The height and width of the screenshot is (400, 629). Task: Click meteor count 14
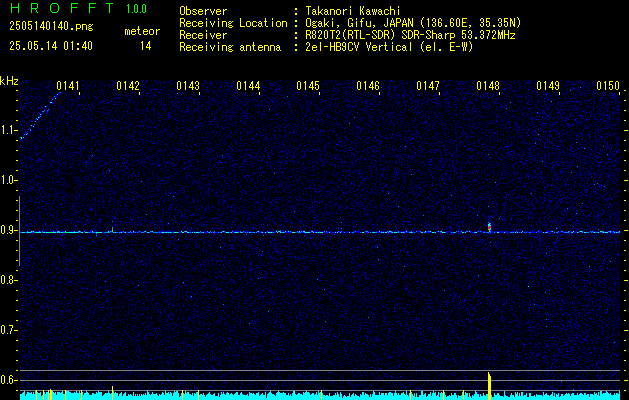[x=145, y=46]
